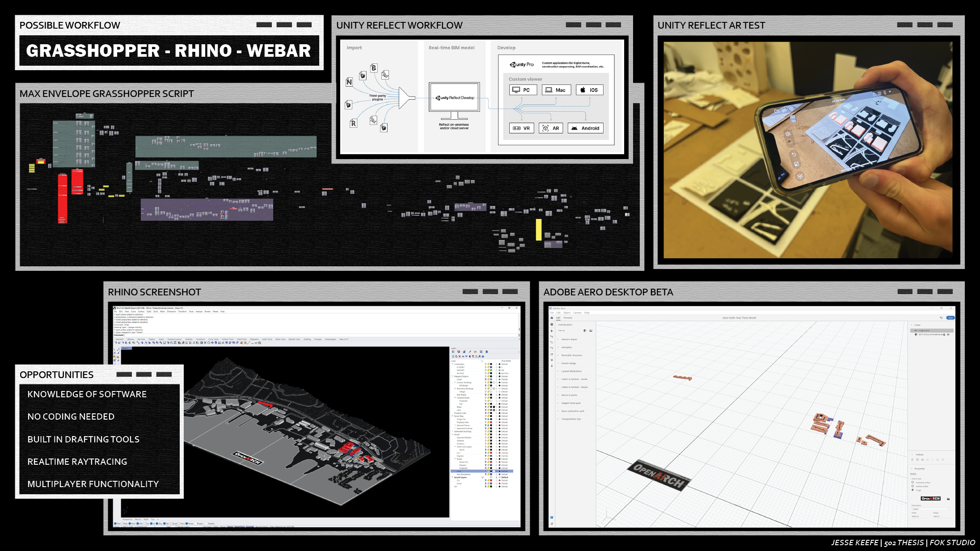Open the bell Notifications panel tab icon
This screenshot has width=980, height=551.
(x=486, y=352)
